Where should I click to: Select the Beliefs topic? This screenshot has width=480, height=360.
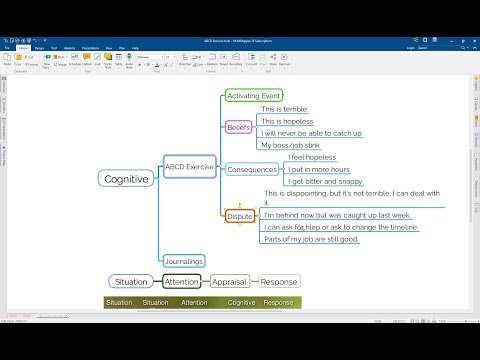pos(238,127)
